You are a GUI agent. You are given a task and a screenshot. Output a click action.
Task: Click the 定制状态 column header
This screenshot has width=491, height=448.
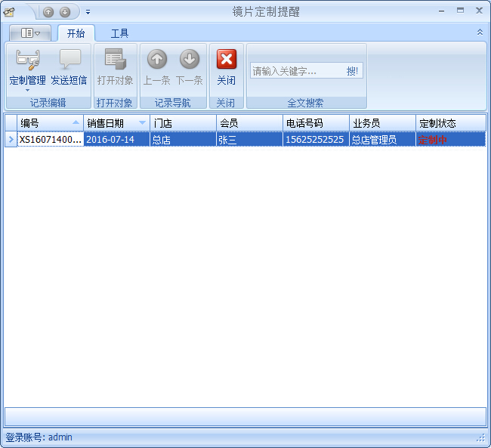[449, 123]
